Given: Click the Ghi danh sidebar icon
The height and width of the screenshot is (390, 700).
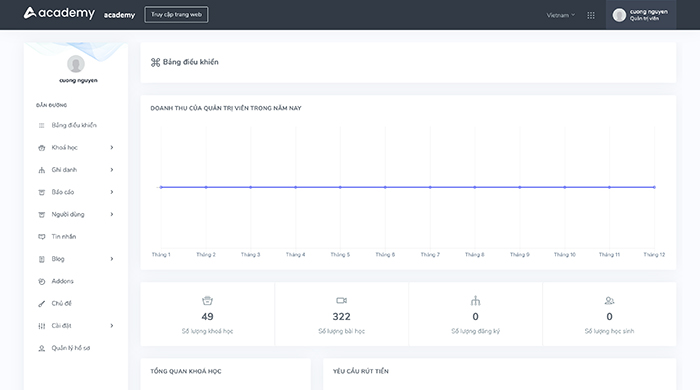Looking at the screenshot, I should tap(42, 170).
